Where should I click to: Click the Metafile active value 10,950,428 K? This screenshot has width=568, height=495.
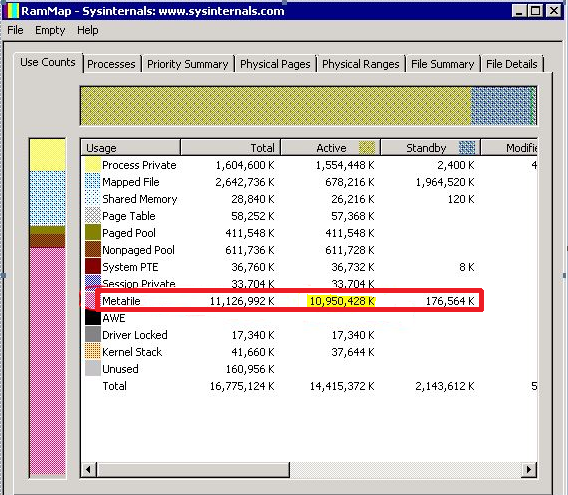click(342, 301)
